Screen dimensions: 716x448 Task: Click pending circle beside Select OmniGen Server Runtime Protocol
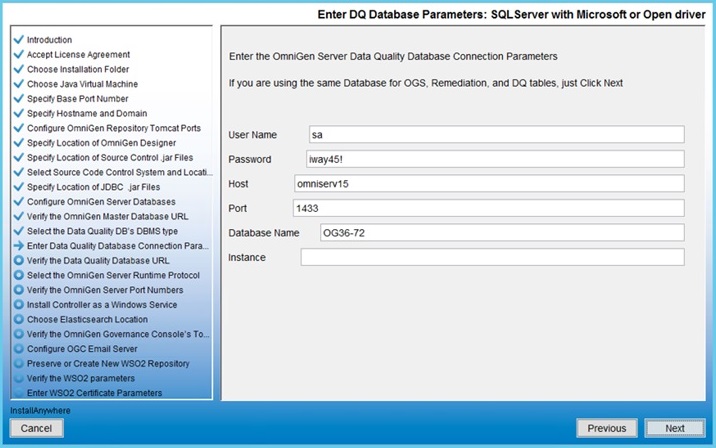tap(19, 275)
